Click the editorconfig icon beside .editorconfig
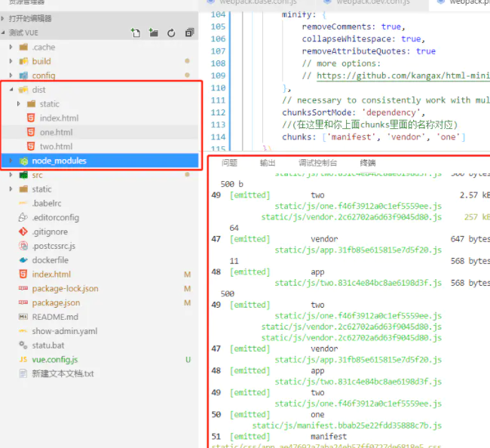490x448 pixels. pos(23,217)
